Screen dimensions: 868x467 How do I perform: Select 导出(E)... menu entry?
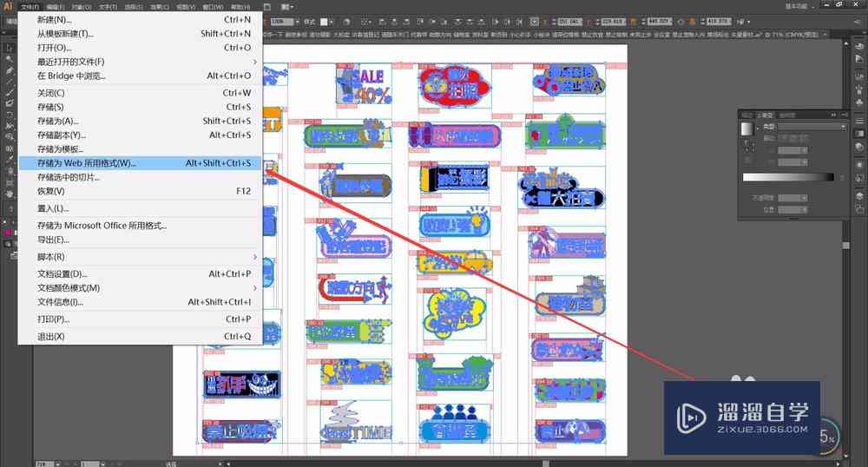(x=140, y=240)
